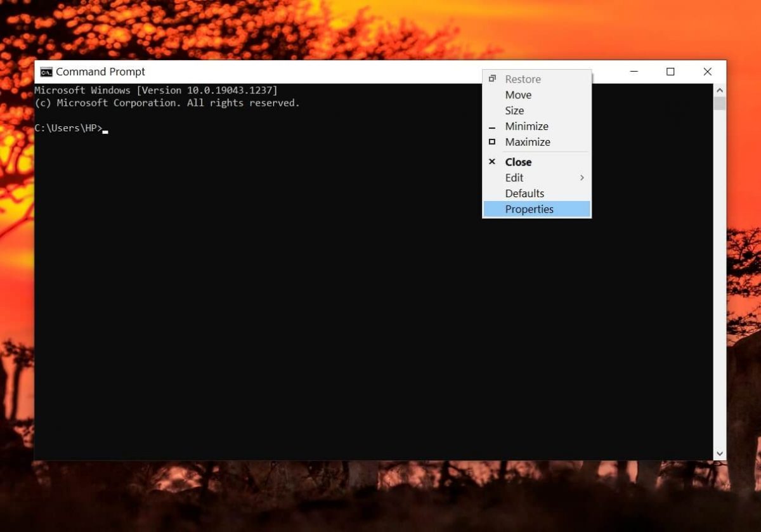The height and width of the screenshot is (532, 761).
Task: Click the Minimize button in the window controls
Action: tap(634, 72)
